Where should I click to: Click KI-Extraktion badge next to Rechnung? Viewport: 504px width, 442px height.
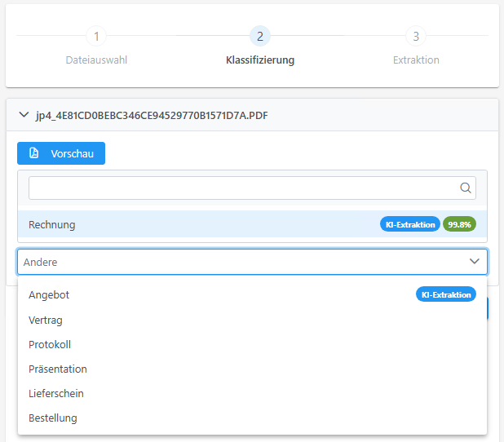coord(410,224)
